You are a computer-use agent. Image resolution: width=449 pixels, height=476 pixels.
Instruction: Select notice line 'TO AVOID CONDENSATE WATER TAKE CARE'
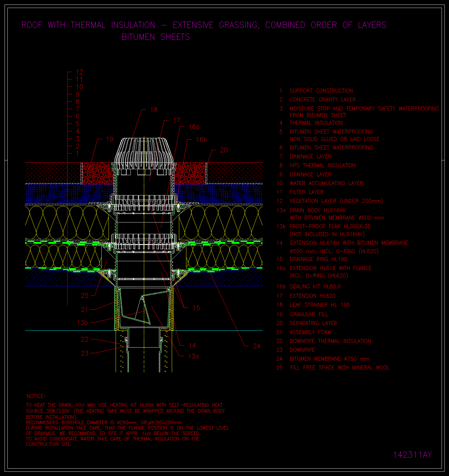click(113, 439)
